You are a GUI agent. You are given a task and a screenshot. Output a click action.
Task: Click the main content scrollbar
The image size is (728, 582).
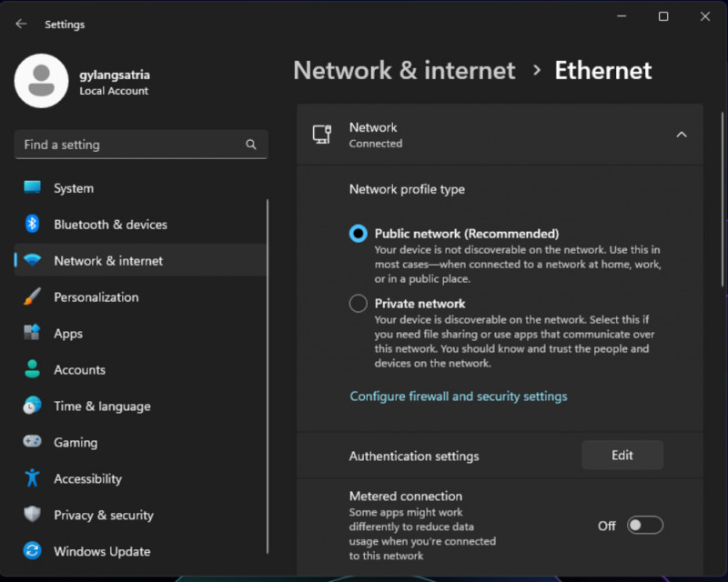723,199
